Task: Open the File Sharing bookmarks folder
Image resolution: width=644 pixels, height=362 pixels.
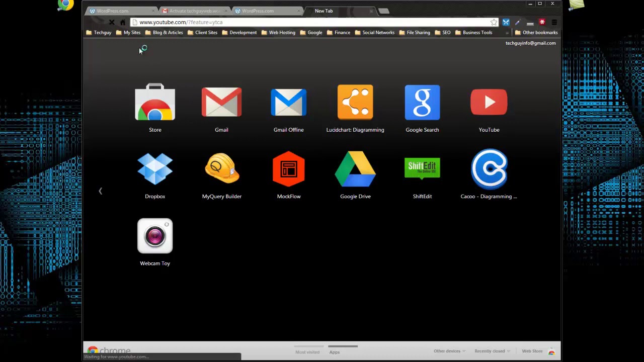Action: [x=415, y=33]
